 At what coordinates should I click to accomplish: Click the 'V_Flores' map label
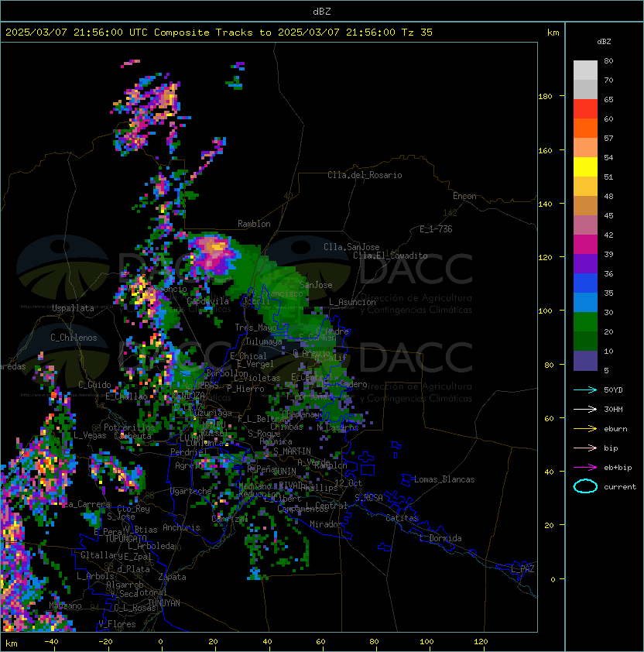click(x=117, y=624)
